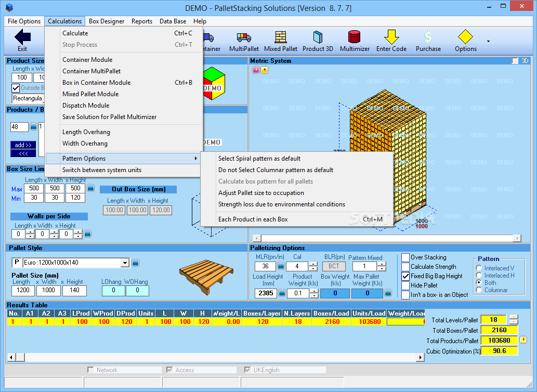Click blue button beside Box Size Max row
Screen dimensions: 537x392
91,188
